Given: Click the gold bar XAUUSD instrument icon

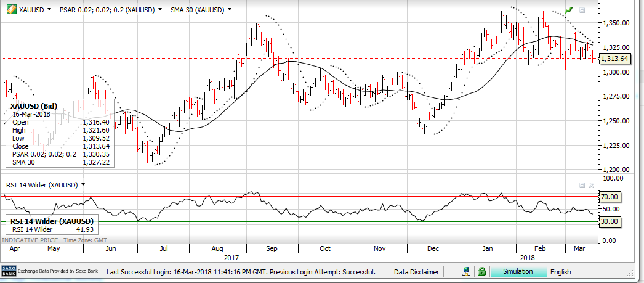Looking at the screenshot, I should click(x=10, y=10).
